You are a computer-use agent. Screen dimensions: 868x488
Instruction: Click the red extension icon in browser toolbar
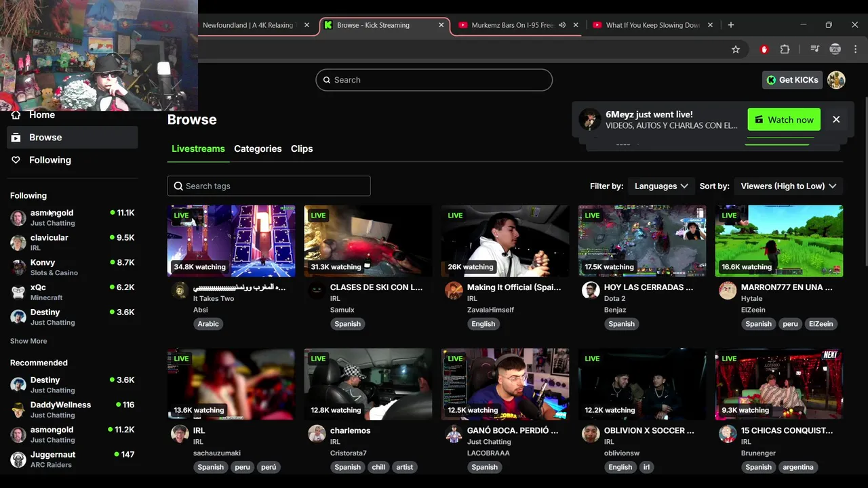[764, 49]
